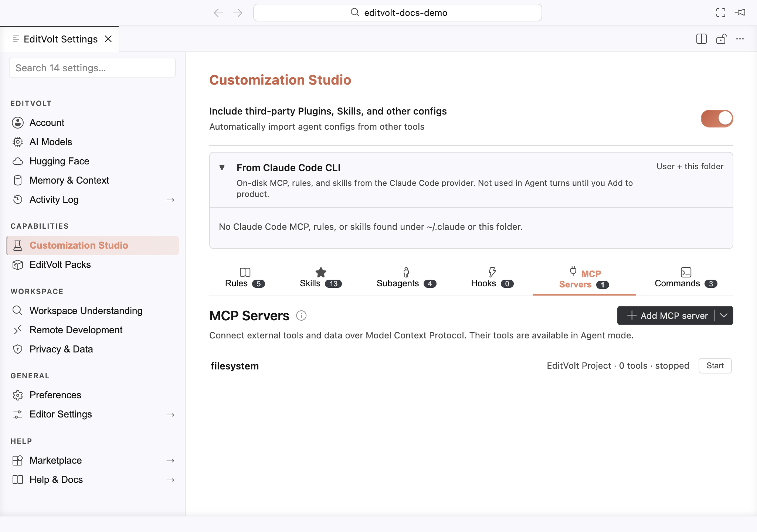
Task: Click the Marketplace grid icon
Action: coord(18,460)
